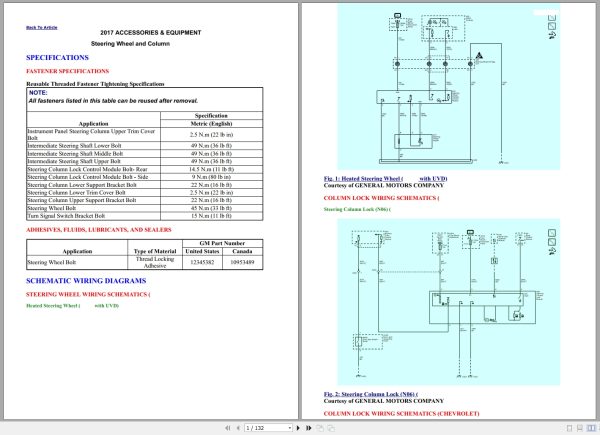Go to the first page of the document

(228, 428)
